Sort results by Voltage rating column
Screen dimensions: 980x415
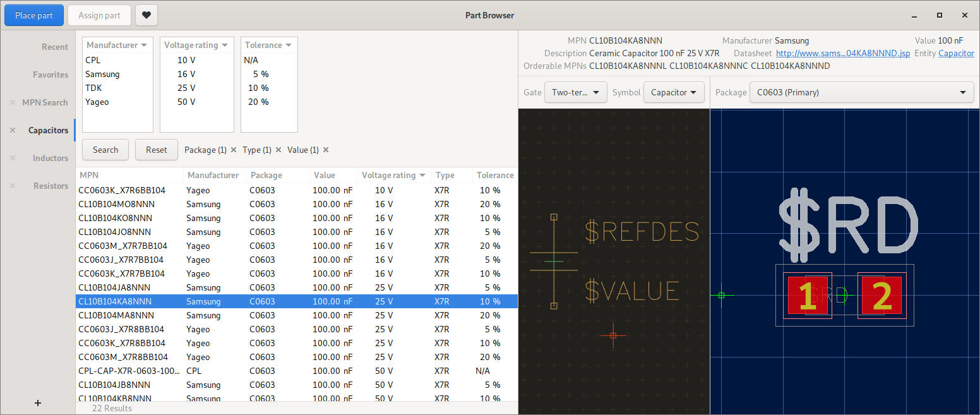click(395, 175)
